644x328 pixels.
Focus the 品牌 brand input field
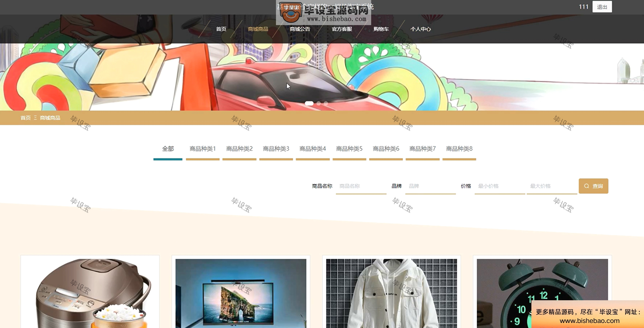coord(430,186)
